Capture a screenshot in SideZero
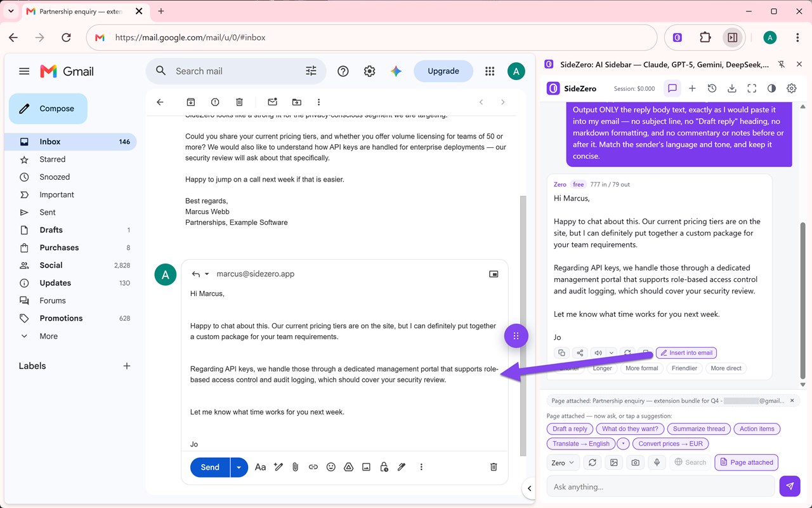 tap(635, 462)
